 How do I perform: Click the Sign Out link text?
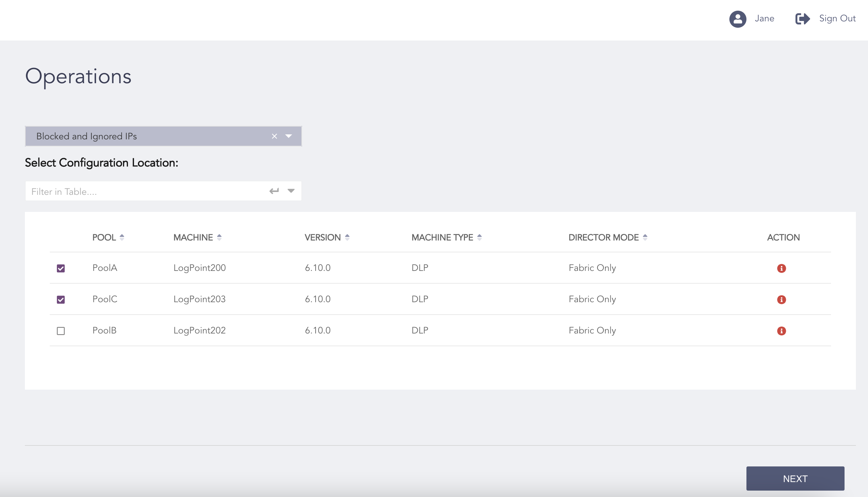[837, 18]
